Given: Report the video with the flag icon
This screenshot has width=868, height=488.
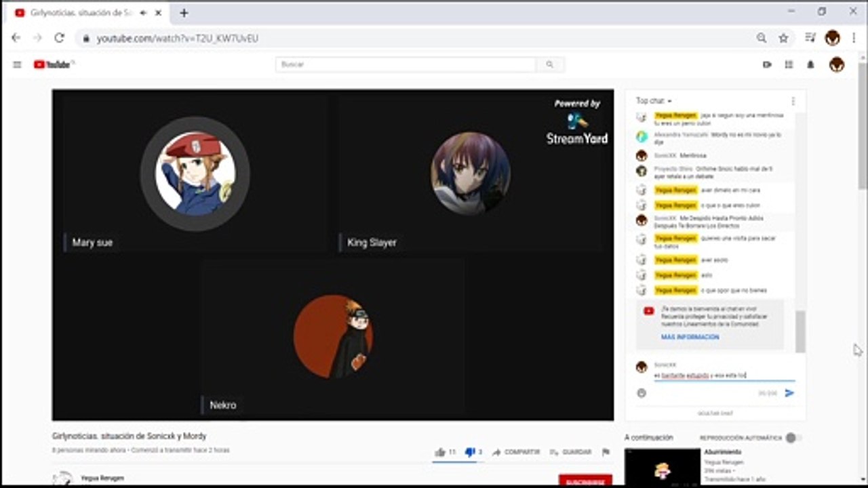Looking at the screenshot, I should [606, 452].
